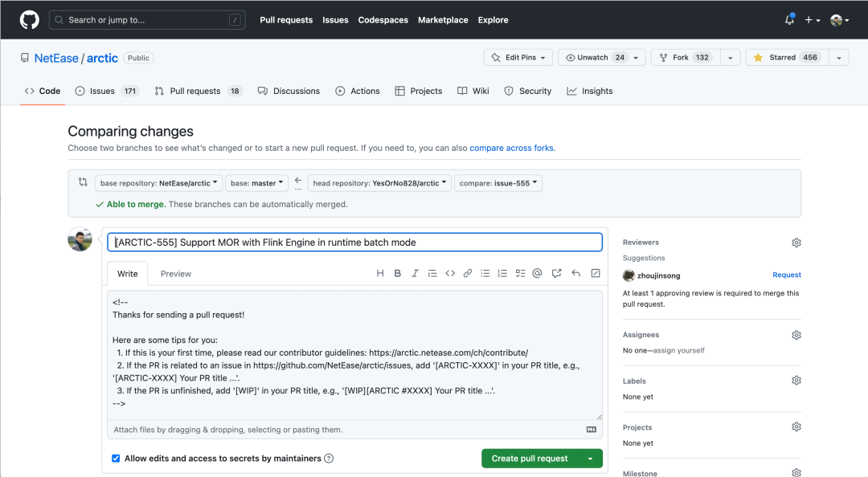Follow the 'compare across forks' link

(x=511, y=149)
